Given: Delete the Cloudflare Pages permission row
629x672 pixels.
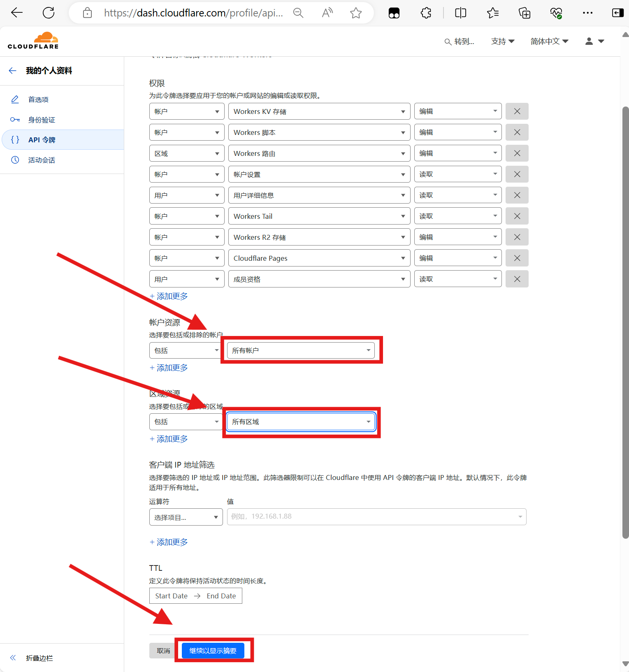Looking at the screenshot, I should (517, 258).
